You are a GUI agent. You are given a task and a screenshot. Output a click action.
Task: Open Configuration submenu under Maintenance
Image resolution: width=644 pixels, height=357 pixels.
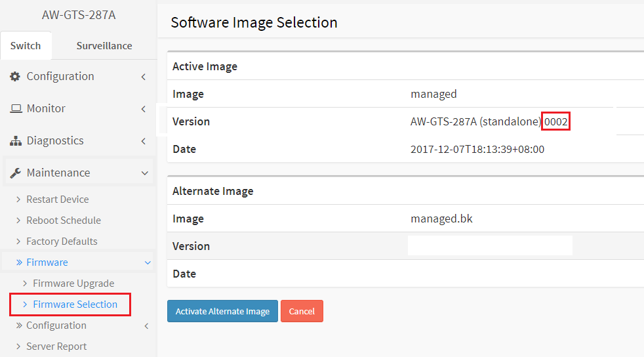(x=56, y=325)
